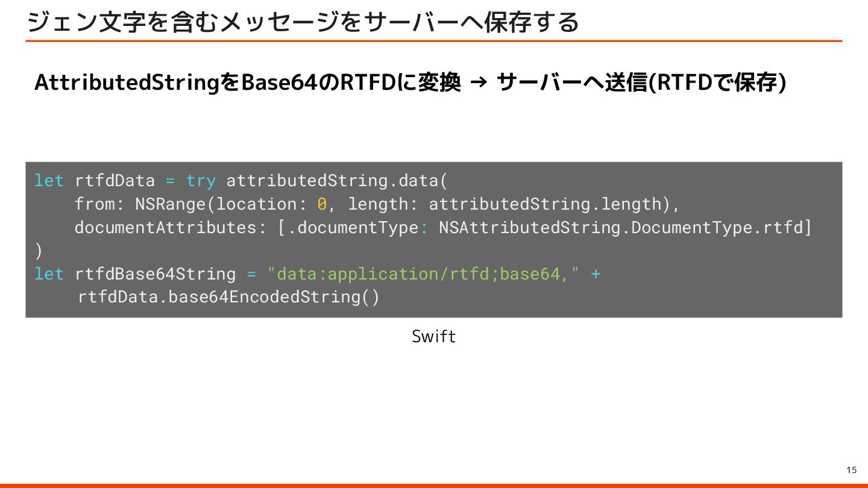Click 'attributedString.length' in the code
The width and height of the screenshot is (868, 488).
pos(545,204)
